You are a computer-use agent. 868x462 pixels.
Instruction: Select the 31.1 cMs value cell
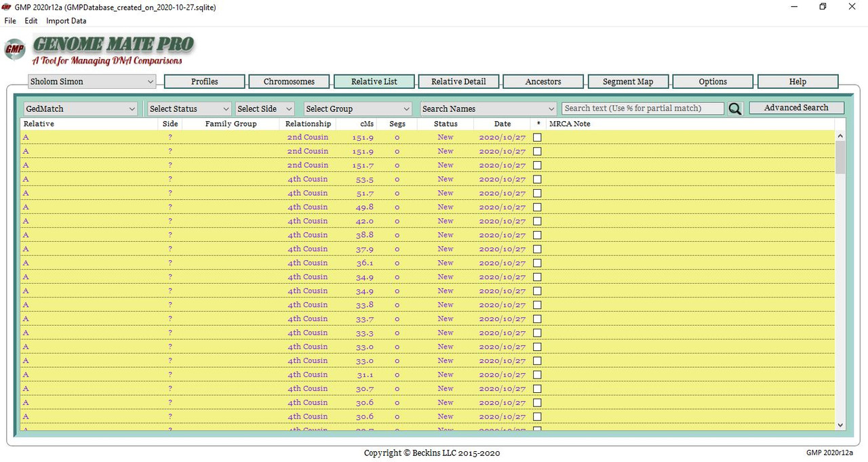click(x=365, y=375)
